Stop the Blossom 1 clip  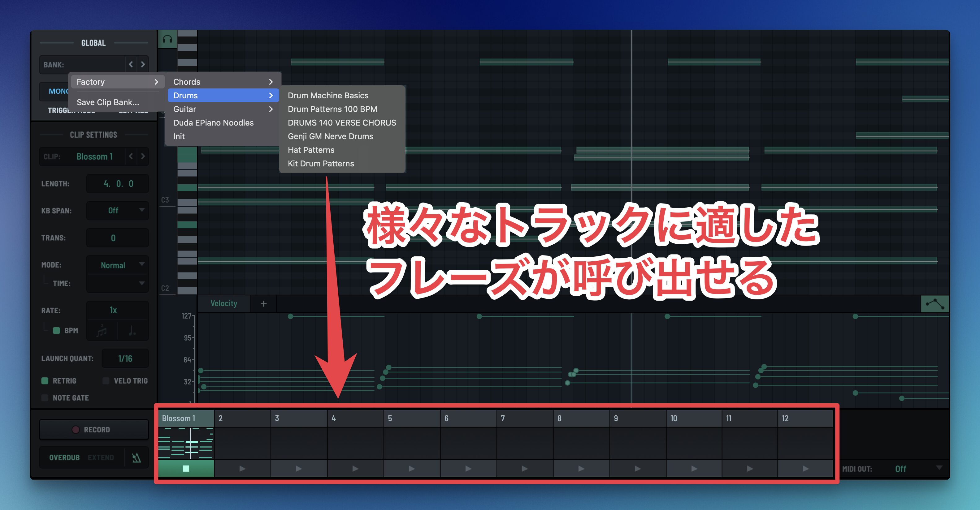(x=186, y=468)
